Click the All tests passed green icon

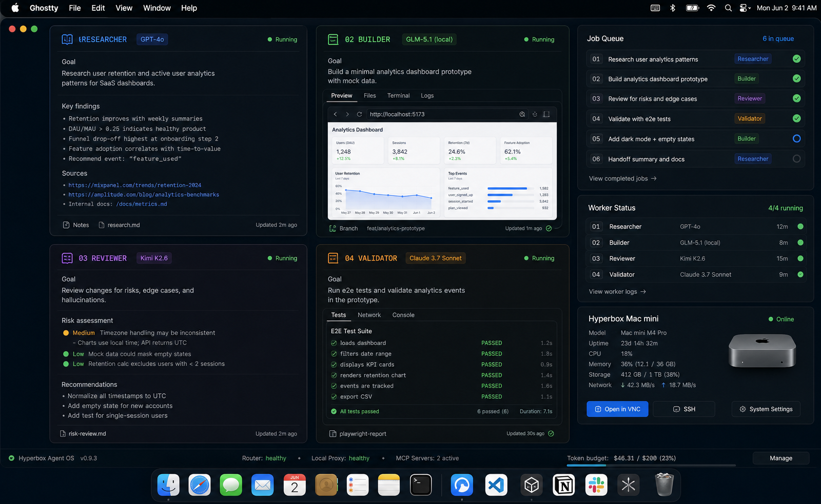[334, 412]
